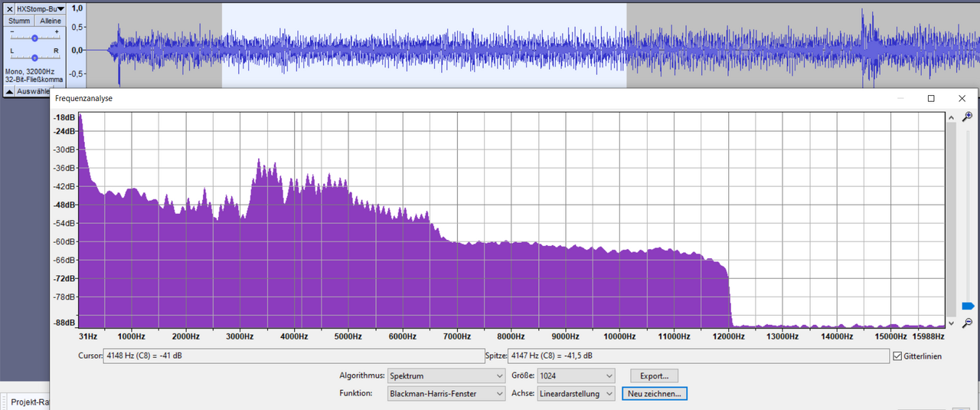980x410 pixels.
Task: Click the scrollbar down arrow beside the spectrum
Action: pyautogui.click(x=952, y=323)
